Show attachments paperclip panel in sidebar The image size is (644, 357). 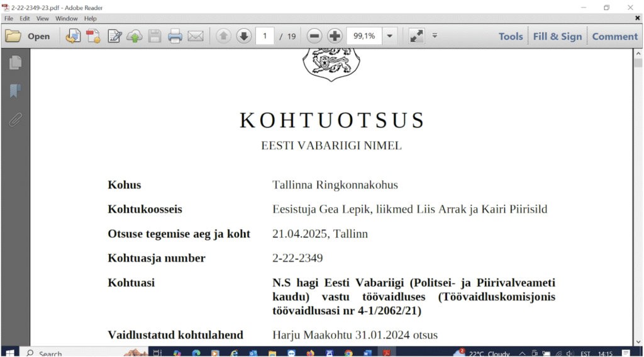tap(15, 120)
